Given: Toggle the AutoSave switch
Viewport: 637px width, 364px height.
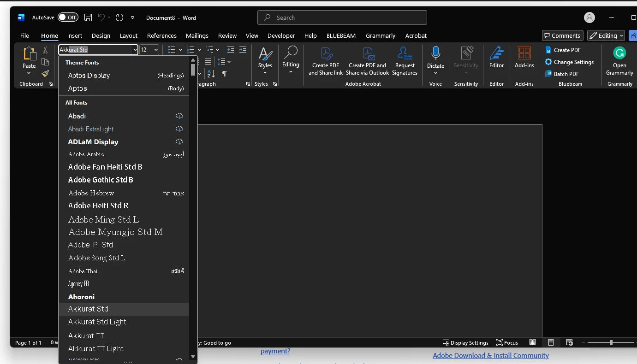Looking at the screenshot, I should (68, 18).
